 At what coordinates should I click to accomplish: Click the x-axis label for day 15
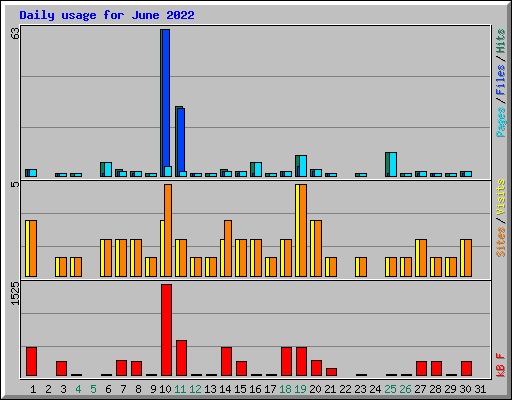(x=240, y=389)
